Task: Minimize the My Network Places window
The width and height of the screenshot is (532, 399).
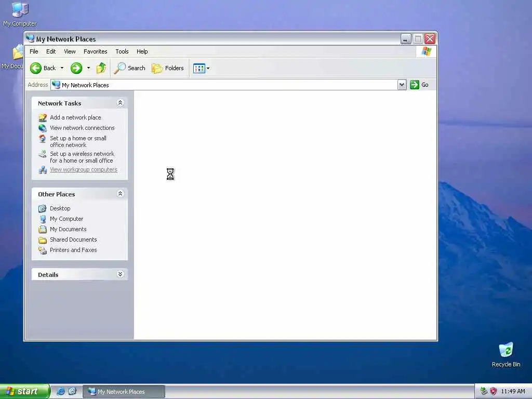Action: [x=405, y=39]
